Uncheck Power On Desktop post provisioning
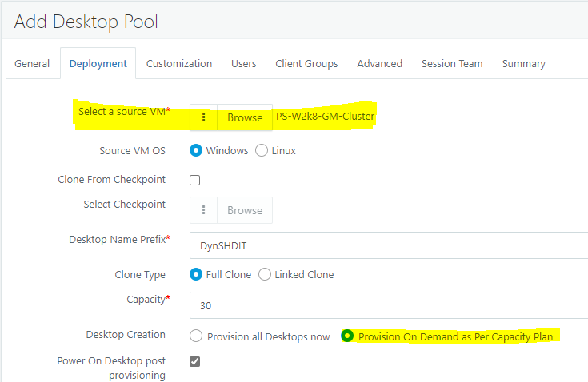588x382 pixels. [x=195, y=361]
